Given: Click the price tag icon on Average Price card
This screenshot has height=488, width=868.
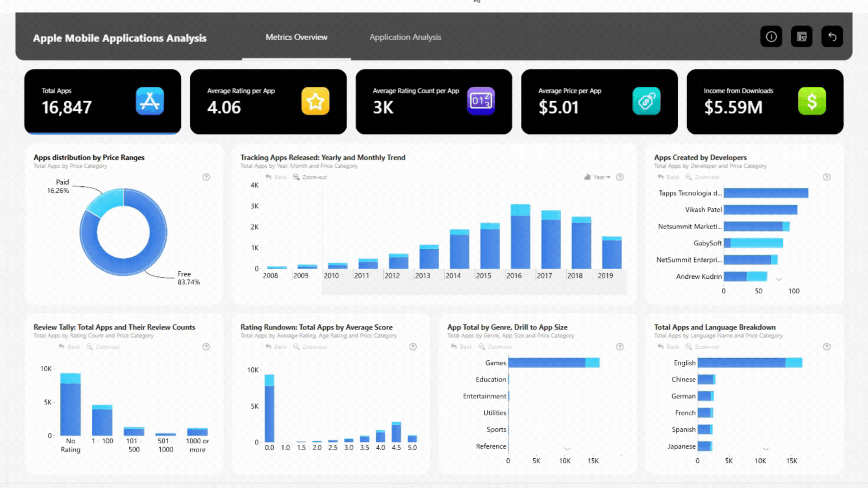Looking at the screenshot, I should pos(646,101).
